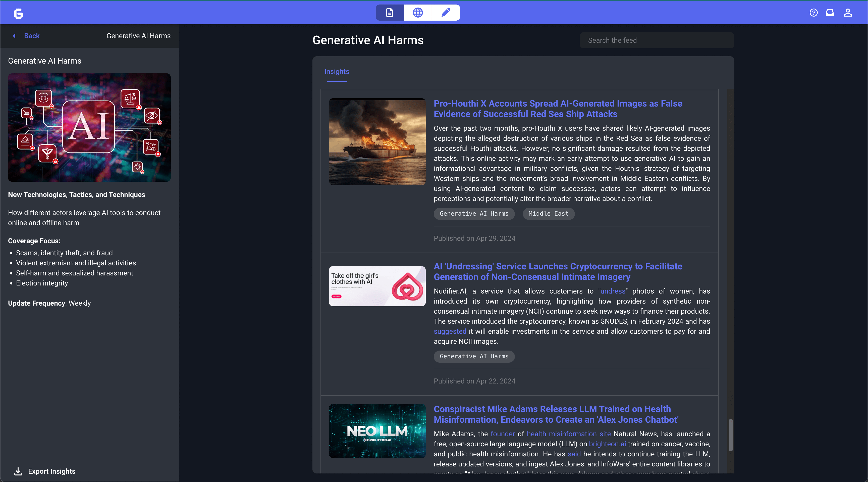Click the feed's vertical scrollbar thumb
The width and height of the screenshot is (868, 482).
(x=731, y=435)
